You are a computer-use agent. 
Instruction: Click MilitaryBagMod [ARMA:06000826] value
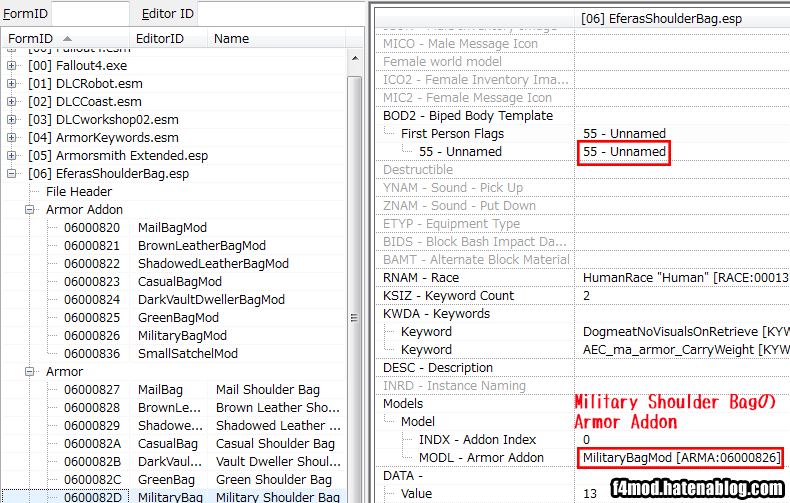tap(681, 458)
